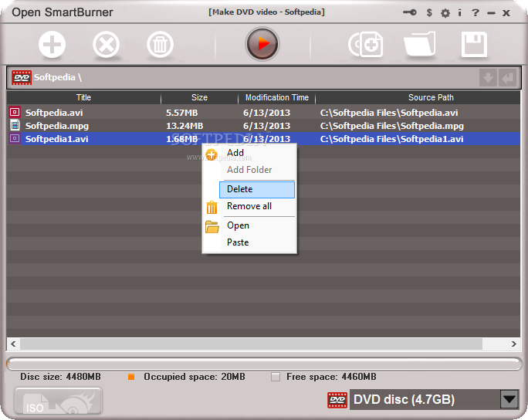
Task: Click the C:\Softpedia Files\Softpedia.avi path cell
Action: pyautogui.click(x=389, y=113)
